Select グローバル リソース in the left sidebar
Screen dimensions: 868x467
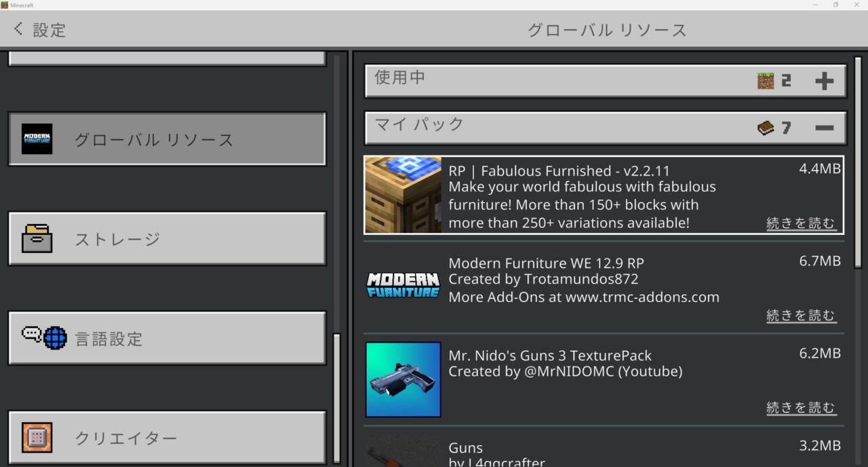(x=167, y=138)
